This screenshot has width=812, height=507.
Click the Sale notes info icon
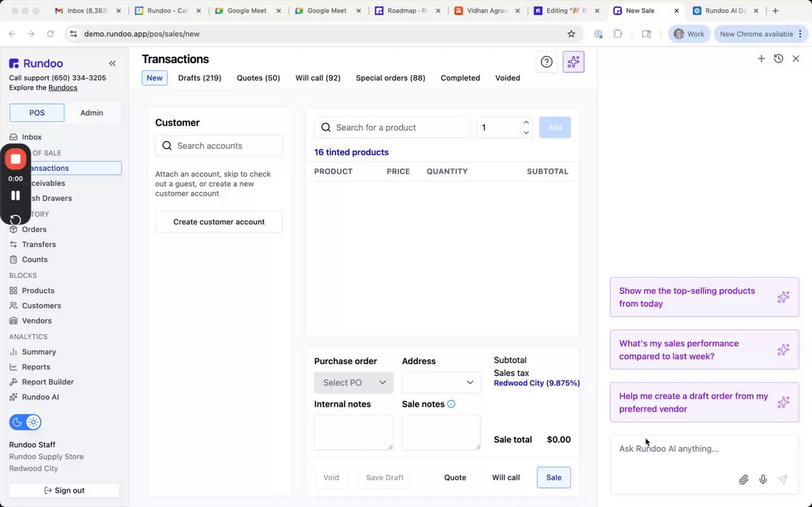point(451,404)
